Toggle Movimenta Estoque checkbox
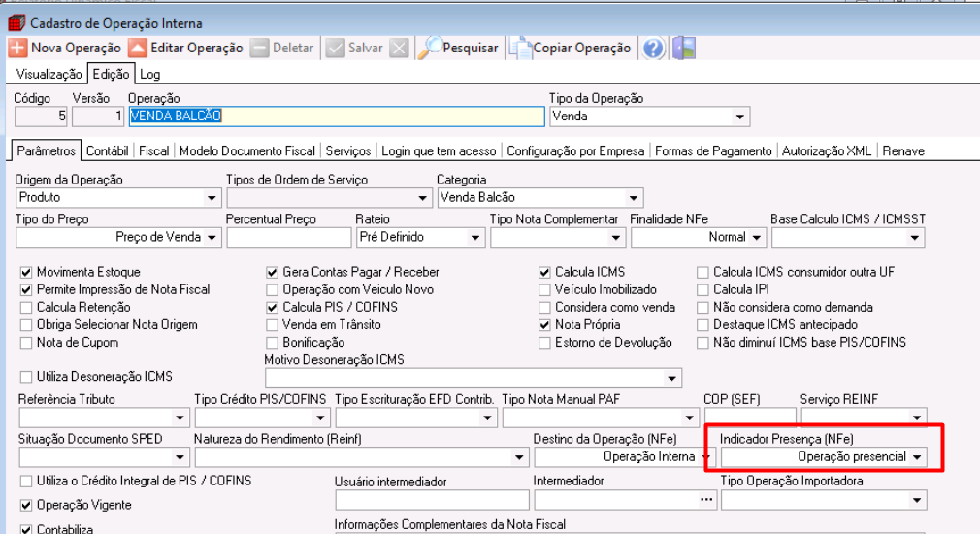This screenshot has width=980, height=534. (x=25, y=272)
